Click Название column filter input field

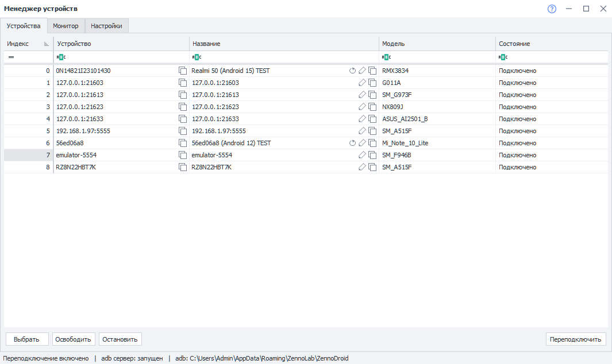(289, 57)
